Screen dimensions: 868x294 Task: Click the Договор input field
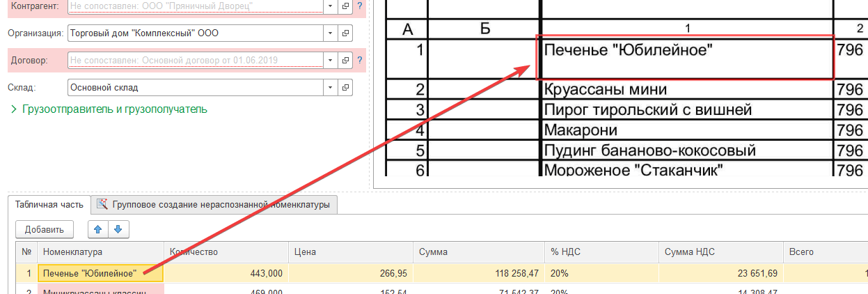click(195, 61)
